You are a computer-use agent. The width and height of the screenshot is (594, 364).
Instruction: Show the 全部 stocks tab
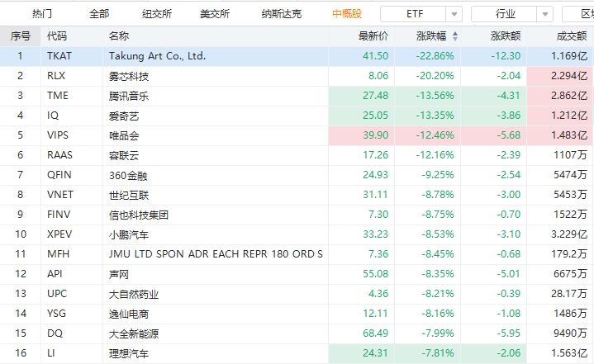tap(99, 14)
